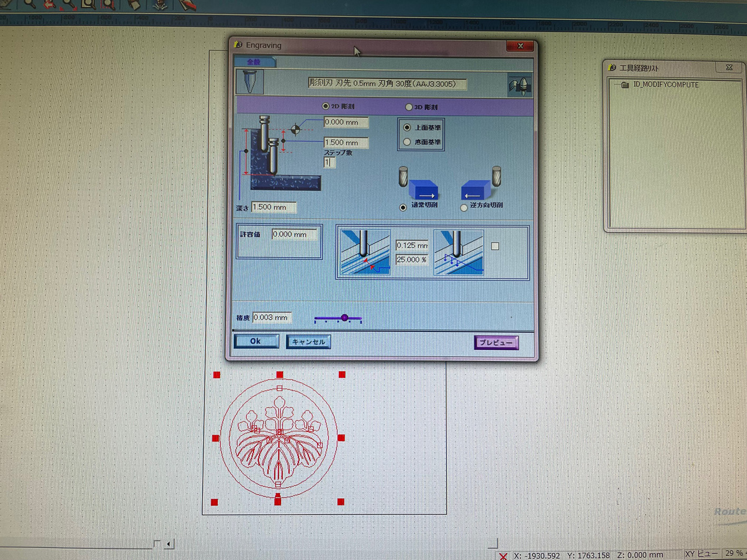This screenshot has width=747, height=560.
Task: Open the 29 % zoom level indicator
Action: coord(734,554)
